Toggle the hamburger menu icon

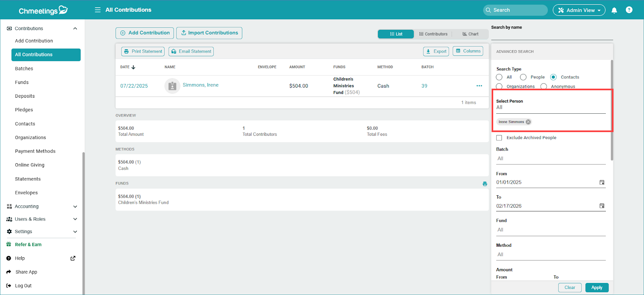97,10
